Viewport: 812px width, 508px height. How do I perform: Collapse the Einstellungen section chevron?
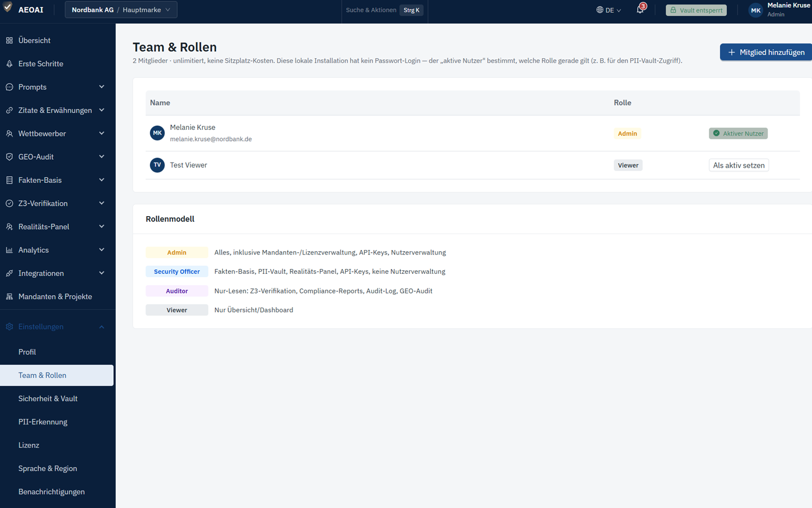101,327
